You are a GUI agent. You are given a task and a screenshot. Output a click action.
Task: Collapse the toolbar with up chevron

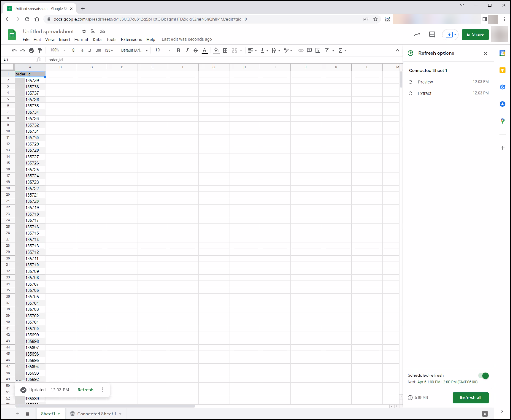397,50
